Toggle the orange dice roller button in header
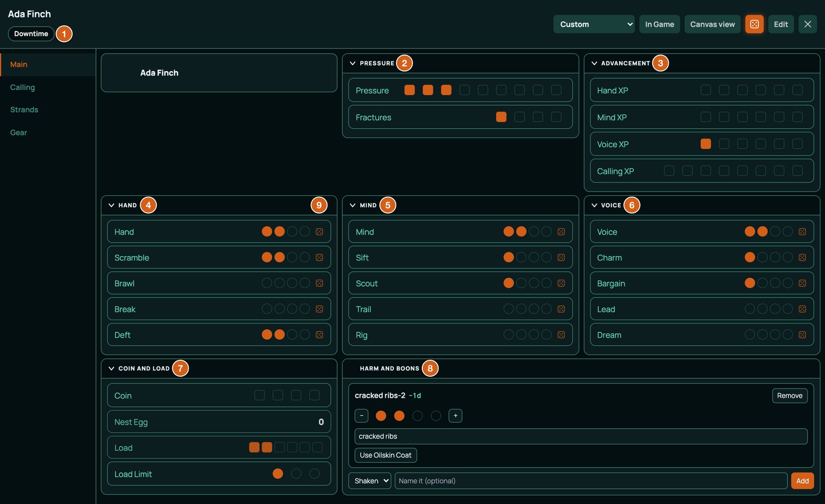The image size is (825, 504). tap(754, 24)
